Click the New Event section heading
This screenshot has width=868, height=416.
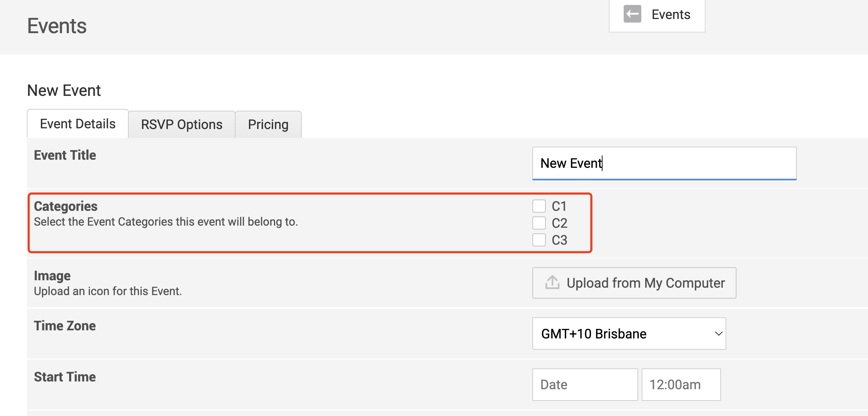[64, 91]
